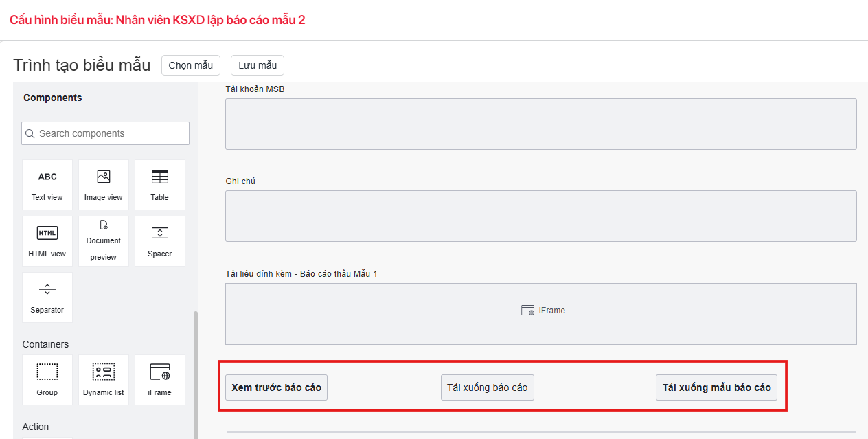868x439 pixels.
Task: Select the Document preview component
Action: [x=104, y=241]
